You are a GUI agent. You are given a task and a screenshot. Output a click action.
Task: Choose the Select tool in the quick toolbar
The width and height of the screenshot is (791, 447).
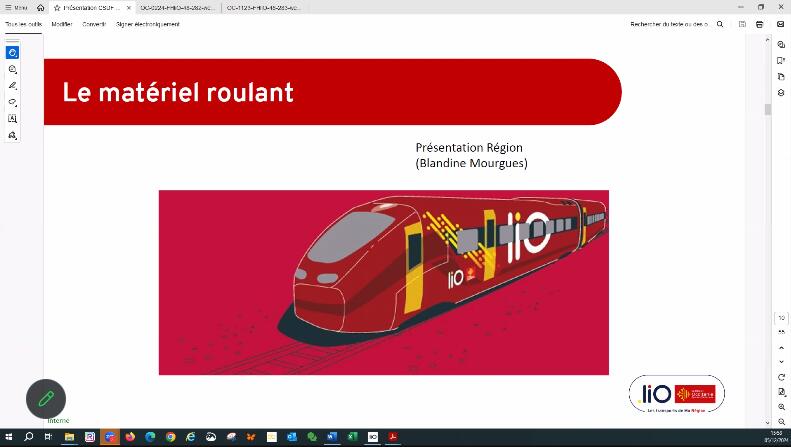click(13, 52)
